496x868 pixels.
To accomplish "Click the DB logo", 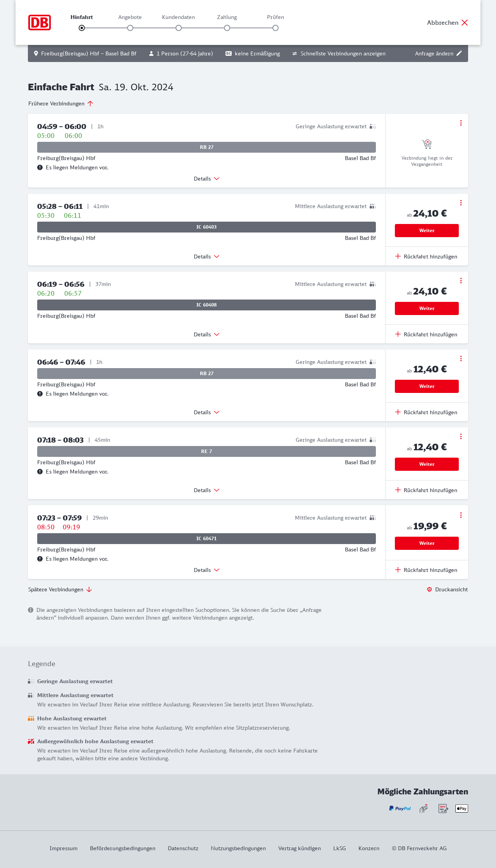I will [40, 22].
